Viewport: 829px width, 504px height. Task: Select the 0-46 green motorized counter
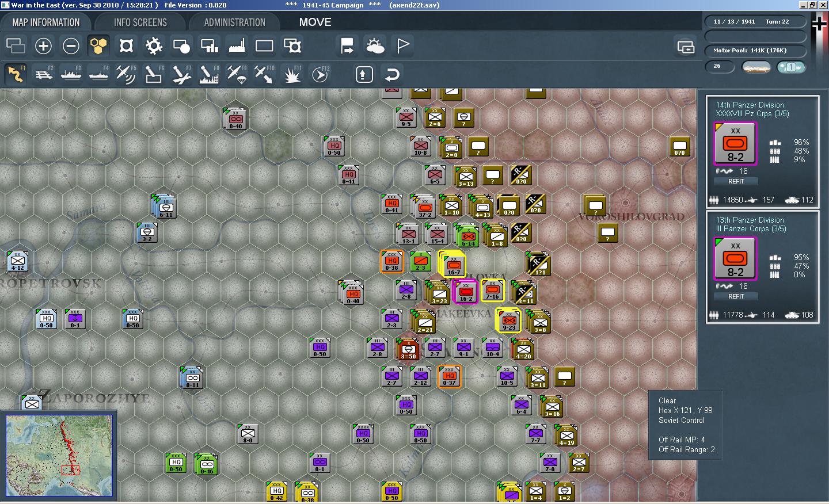click(207, 464)
